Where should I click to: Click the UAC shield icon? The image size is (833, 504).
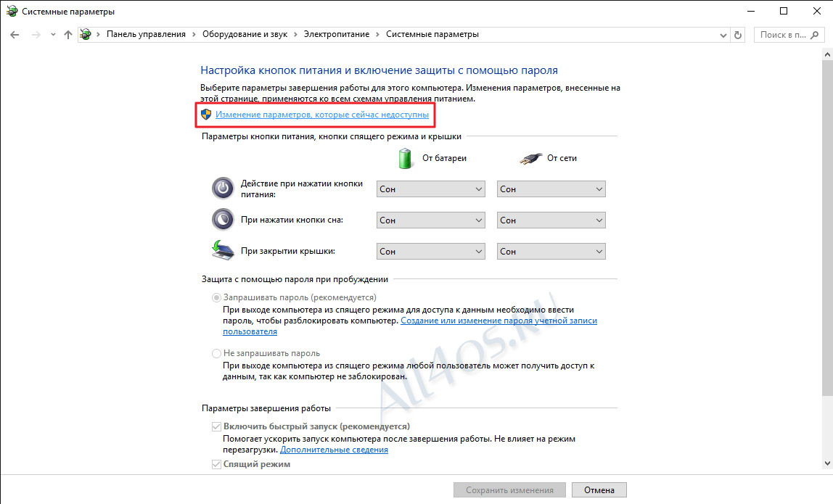click(206, 114)
